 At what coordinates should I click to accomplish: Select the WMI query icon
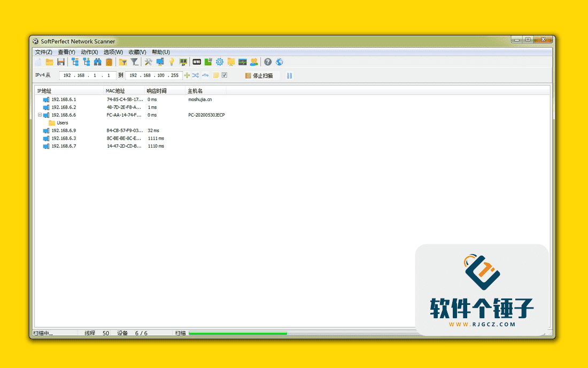point(196,62)
